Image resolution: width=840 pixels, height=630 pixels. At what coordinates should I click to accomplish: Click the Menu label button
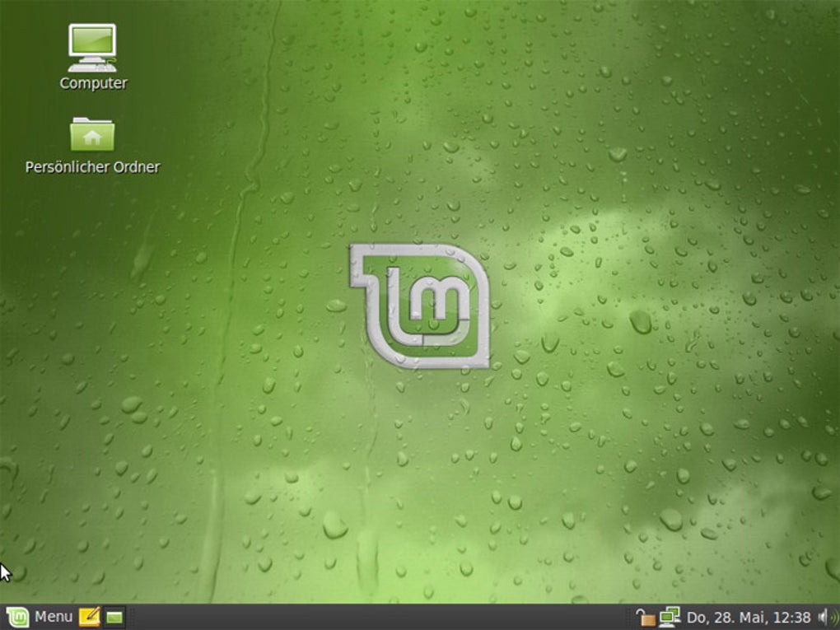[x=52, y=617]
